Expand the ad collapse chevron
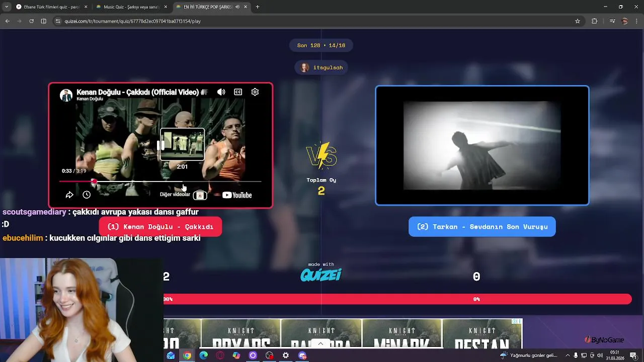The width and height of the screenshot is (644, 362). click(320, 344)
